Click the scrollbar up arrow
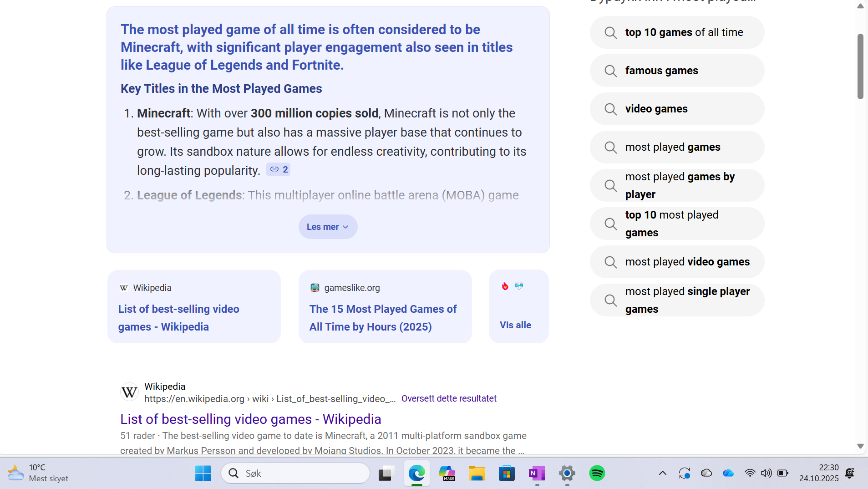This screenshot has width=868, height=489. [x=860, y=6]
